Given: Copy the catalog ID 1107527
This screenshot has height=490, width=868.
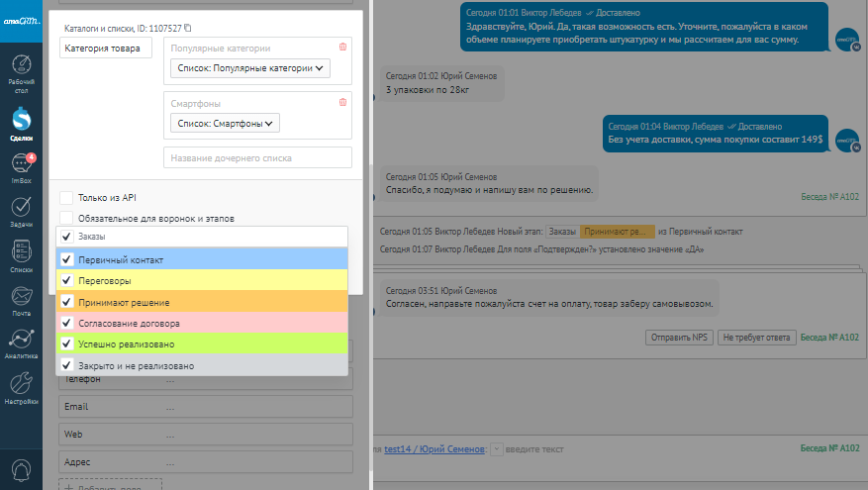Looking at the screenshot, I should point(188,29).
